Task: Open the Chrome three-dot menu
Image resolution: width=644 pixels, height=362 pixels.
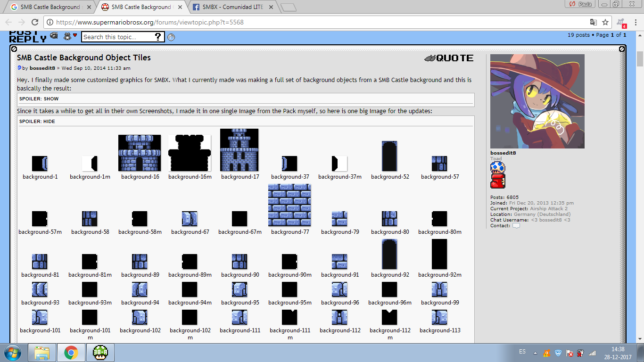Action: tap(635, 22)
